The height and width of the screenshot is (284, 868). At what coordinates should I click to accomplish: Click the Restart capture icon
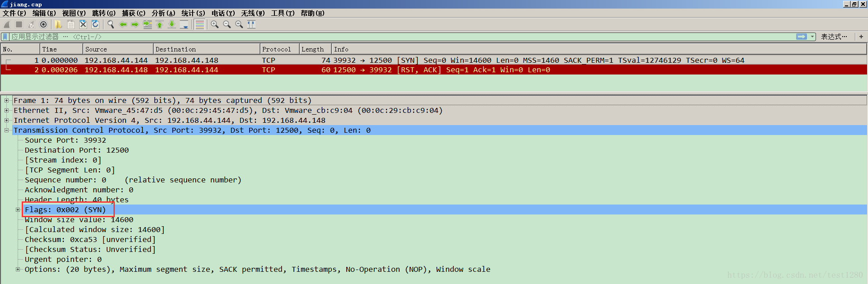[31, 24]
